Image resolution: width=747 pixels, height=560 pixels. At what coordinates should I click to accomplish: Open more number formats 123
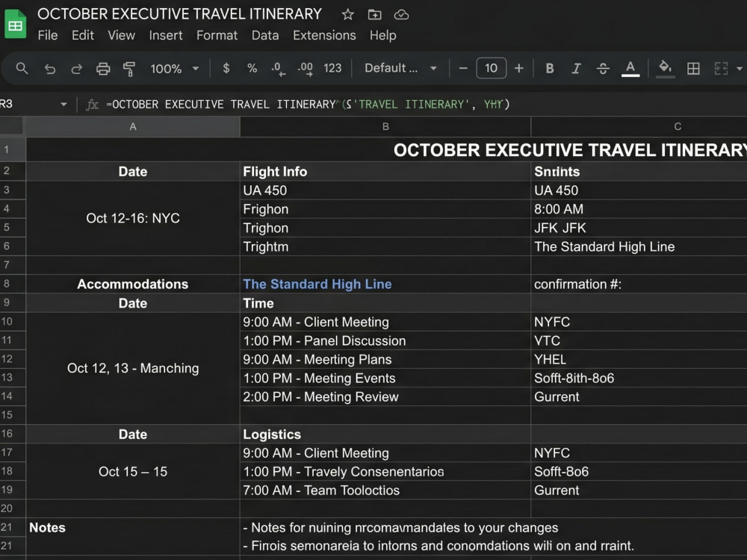pyautogui.click(x=332, y=68)
